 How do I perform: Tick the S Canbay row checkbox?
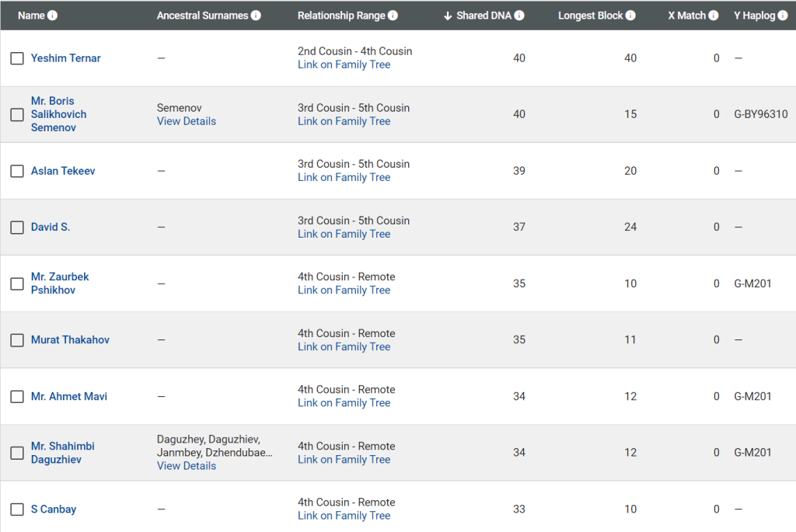point(17,509)
